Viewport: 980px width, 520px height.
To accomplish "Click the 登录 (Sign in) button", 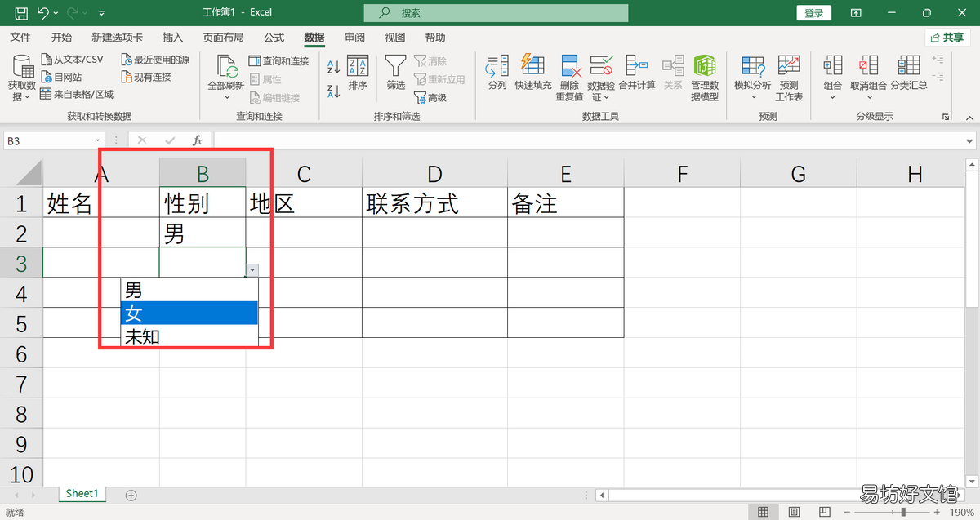I will click(814, 13).
